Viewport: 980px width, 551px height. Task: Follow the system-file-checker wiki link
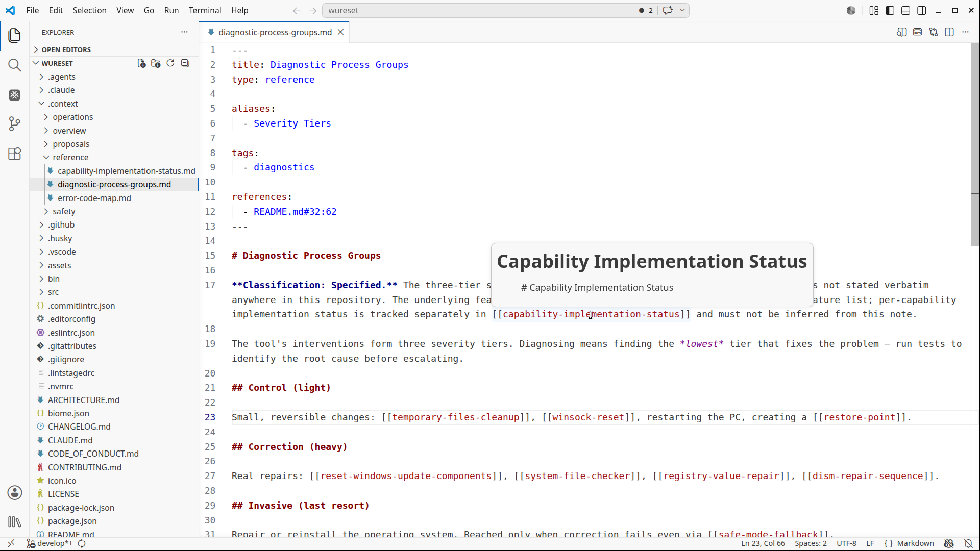(x=577, y=476)
